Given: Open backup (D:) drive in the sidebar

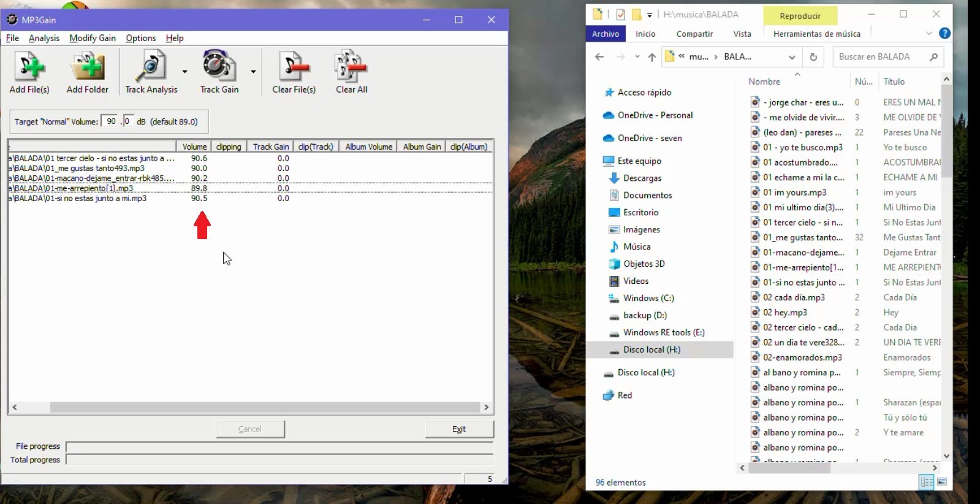Looking at the screenshot, I should point(645,315).
